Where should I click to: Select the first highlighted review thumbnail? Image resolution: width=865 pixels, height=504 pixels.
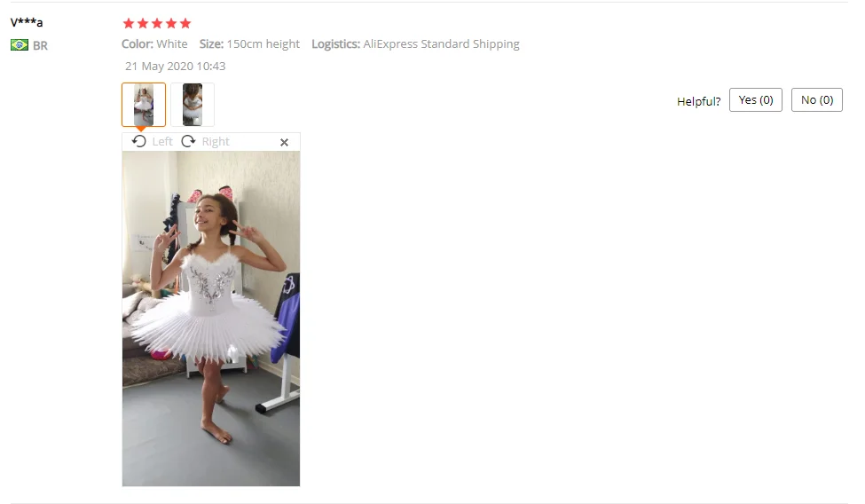coord(144,105)
